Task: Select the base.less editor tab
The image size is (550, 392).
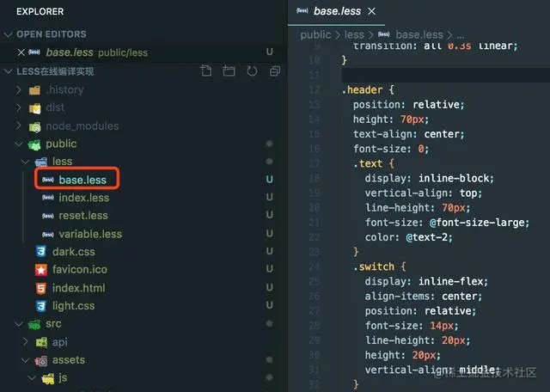Action: [336, 12]
